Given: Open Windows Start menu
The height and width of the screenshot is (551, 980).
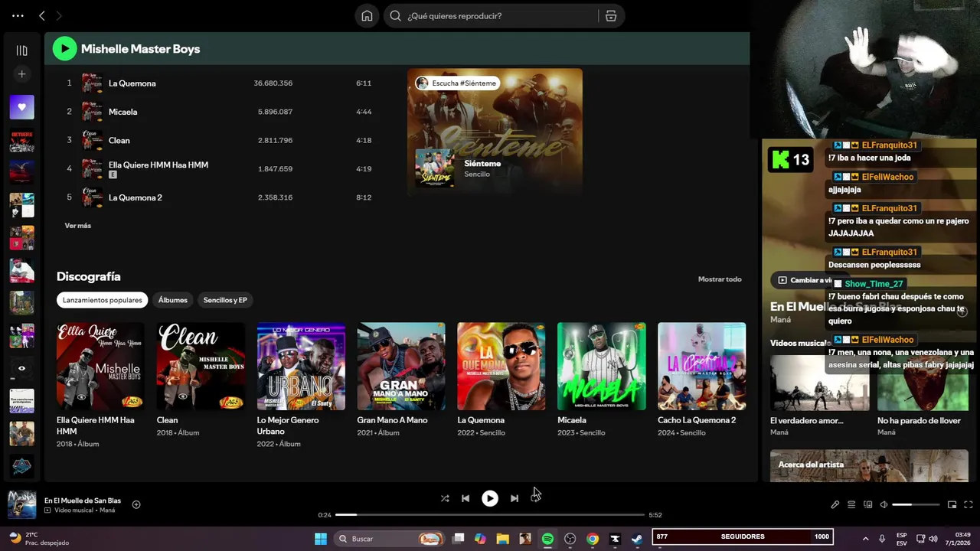Looking at the screenshot, I should (x=321, y=539).
